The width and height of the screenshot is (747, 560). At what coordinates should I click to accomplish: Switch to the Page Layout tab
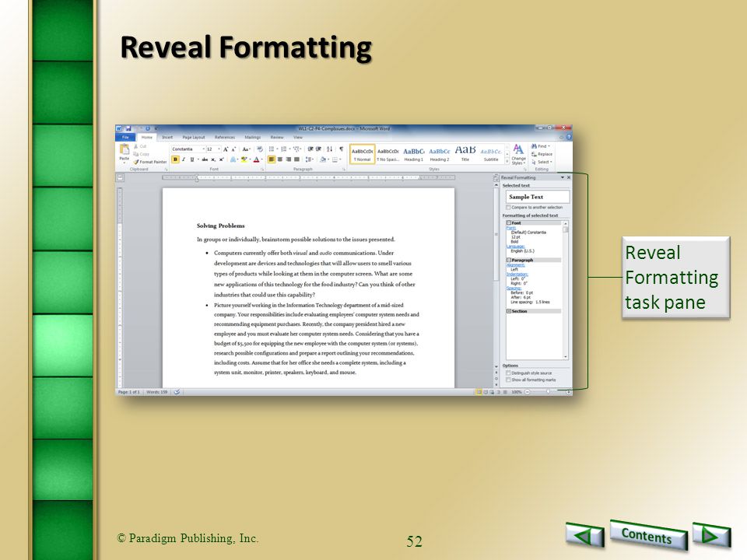(x=194, y=137)
